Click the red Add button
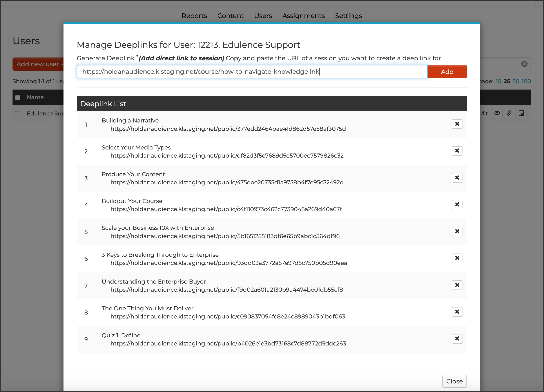 [447, 72]
